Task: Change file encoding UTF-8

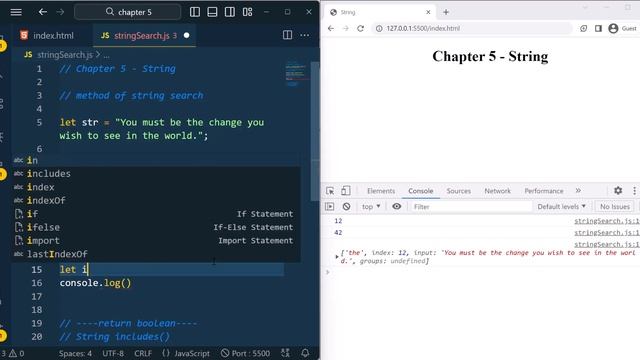Action: click(x=113, y=353)
